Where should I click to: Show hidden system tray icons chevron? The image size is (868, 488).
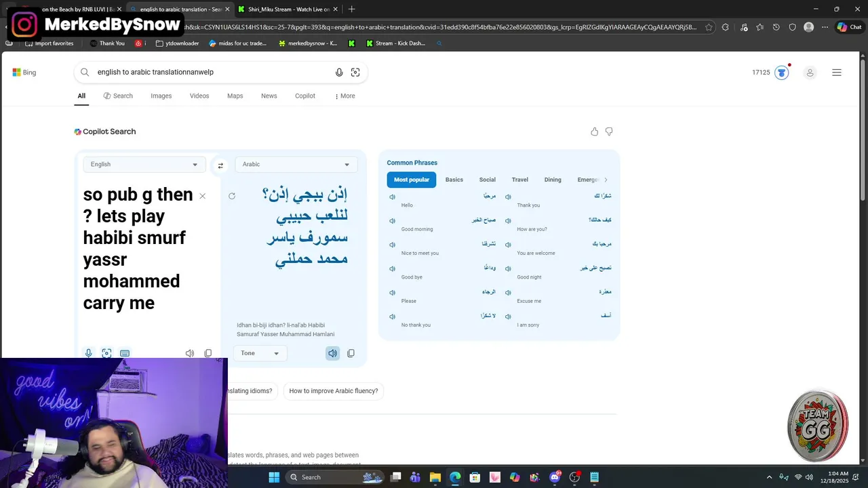769,477
